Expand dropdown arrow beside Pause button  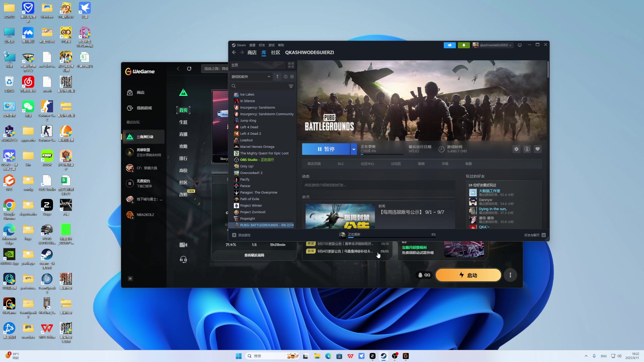354,149
